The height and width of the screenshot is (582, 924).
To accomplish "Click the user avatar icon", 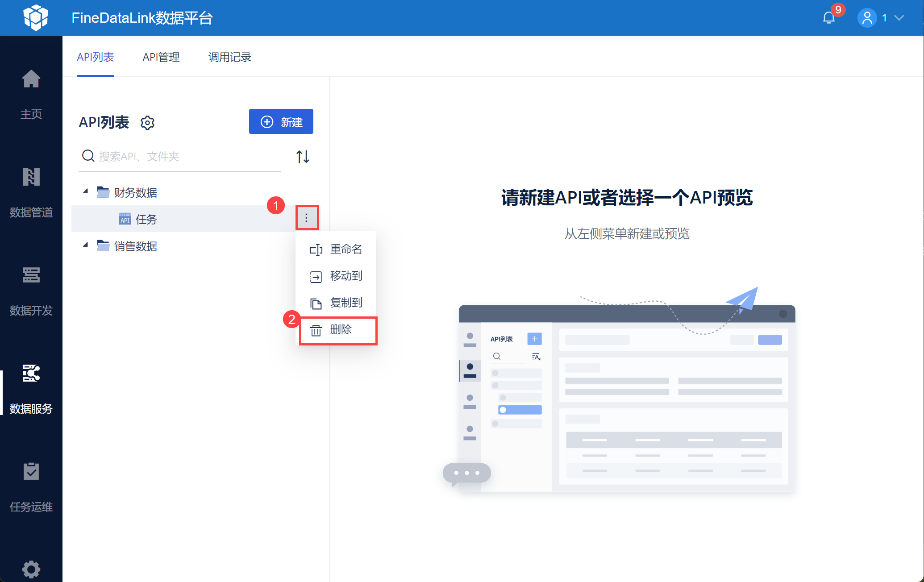I will coord(867,18).
